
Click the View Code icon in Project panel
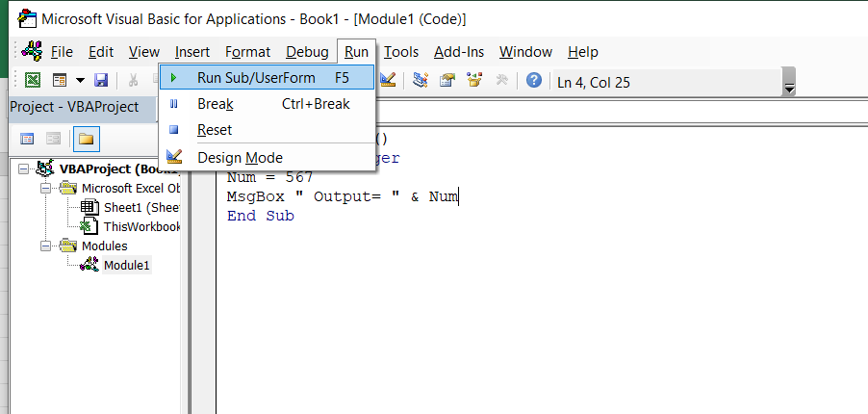pyautogui.click(x=27, y=139)
